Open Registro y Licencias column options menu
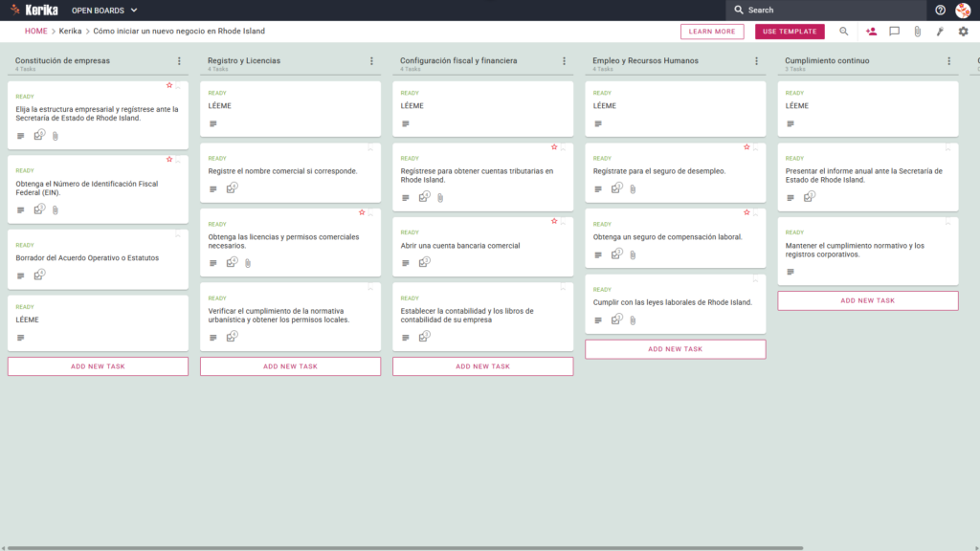Viewport: 980px width, 551px height. 372,61
